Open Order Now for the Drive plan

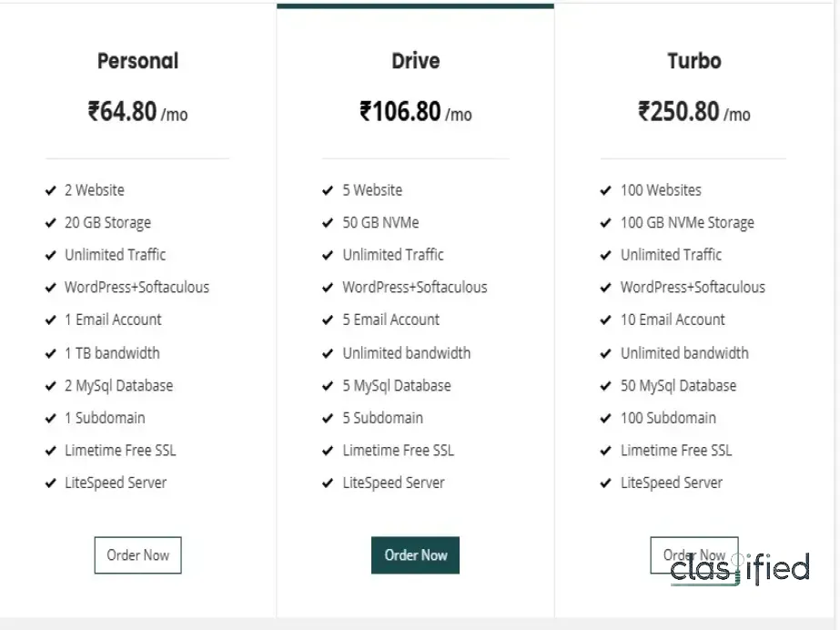[415, 554]
